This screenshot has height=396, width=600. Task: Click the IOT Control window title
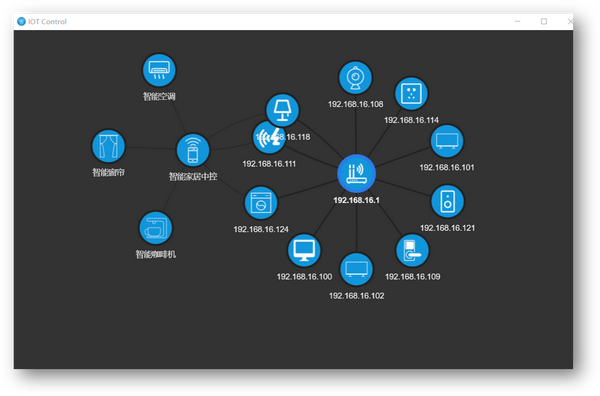47,22
